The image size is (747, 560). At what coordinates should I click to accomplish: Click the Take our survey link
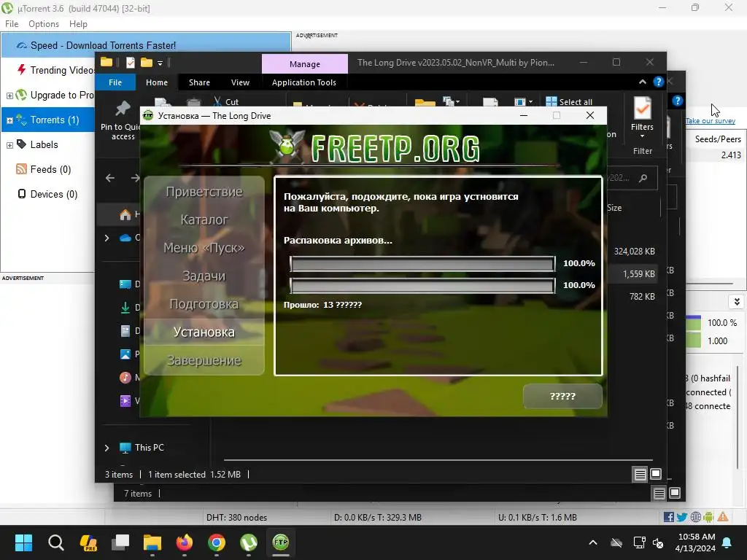click(x=711, y=120)
